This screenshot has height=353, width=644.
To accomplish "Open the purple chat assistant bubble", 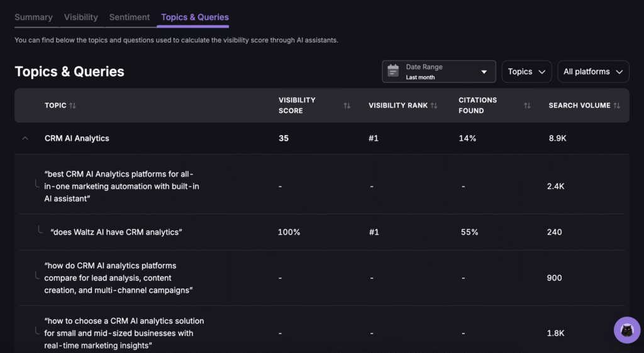I will (626, 330).
